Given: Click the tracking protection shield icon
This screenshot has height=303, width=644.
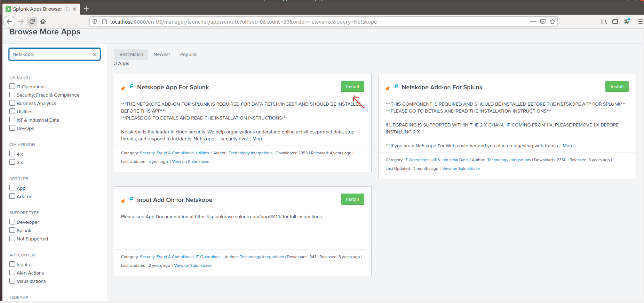Looking at the screenshot, I should coord(95,22).
